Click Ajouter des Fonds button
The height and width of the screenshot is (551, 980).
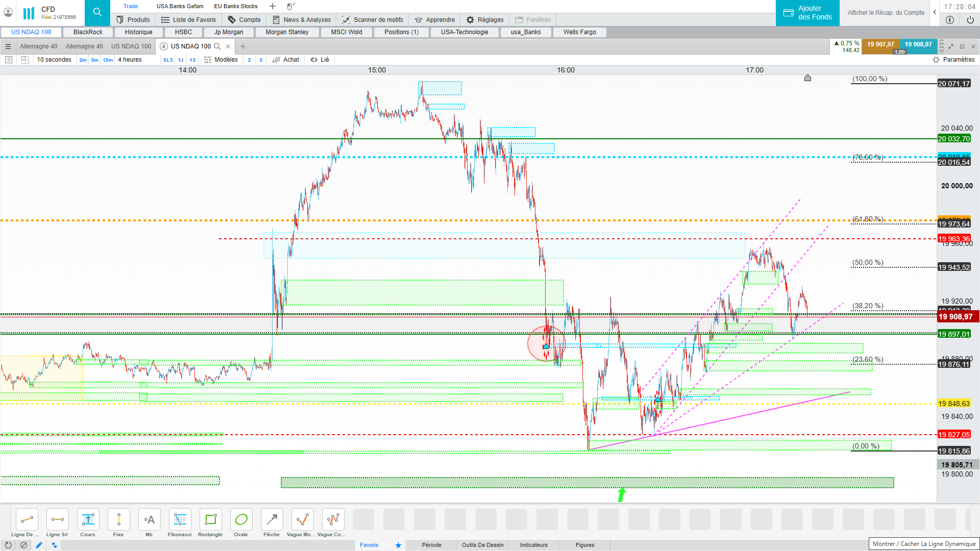click(807, 13)
